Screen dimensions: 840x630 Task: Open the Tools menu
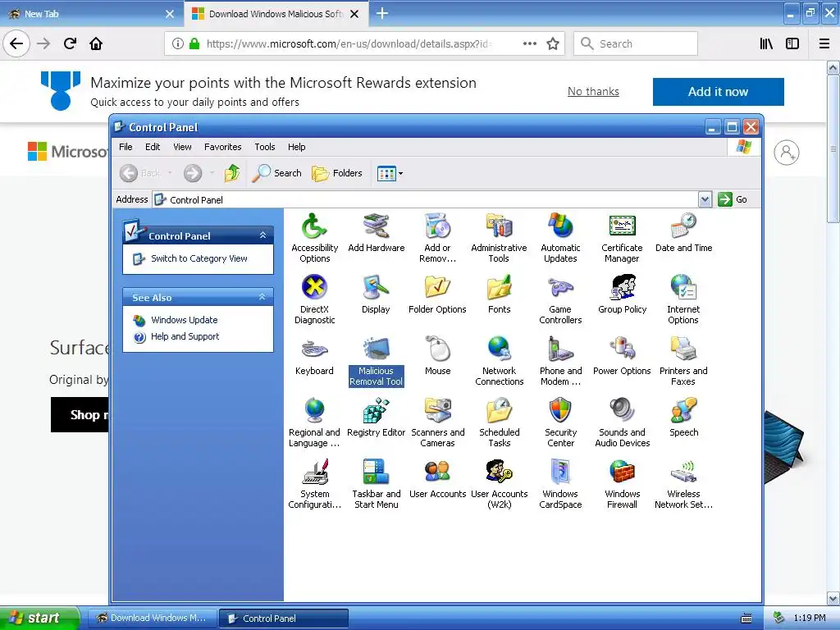[x=265, y=147]
